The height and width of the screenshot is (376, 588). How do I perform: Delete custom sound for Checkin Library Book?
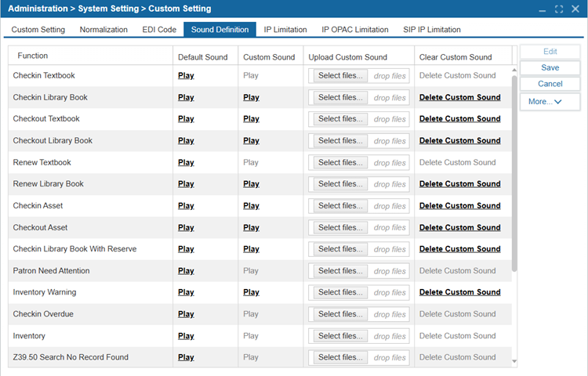coord(459,98)
